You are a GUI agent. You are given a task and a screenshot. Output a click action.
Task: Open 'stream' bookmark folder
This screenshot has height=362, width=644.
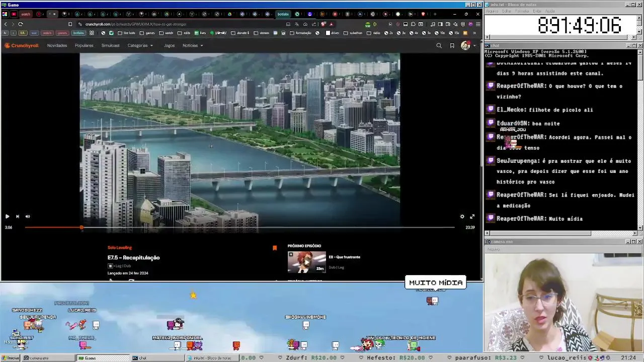pos(262,33)
